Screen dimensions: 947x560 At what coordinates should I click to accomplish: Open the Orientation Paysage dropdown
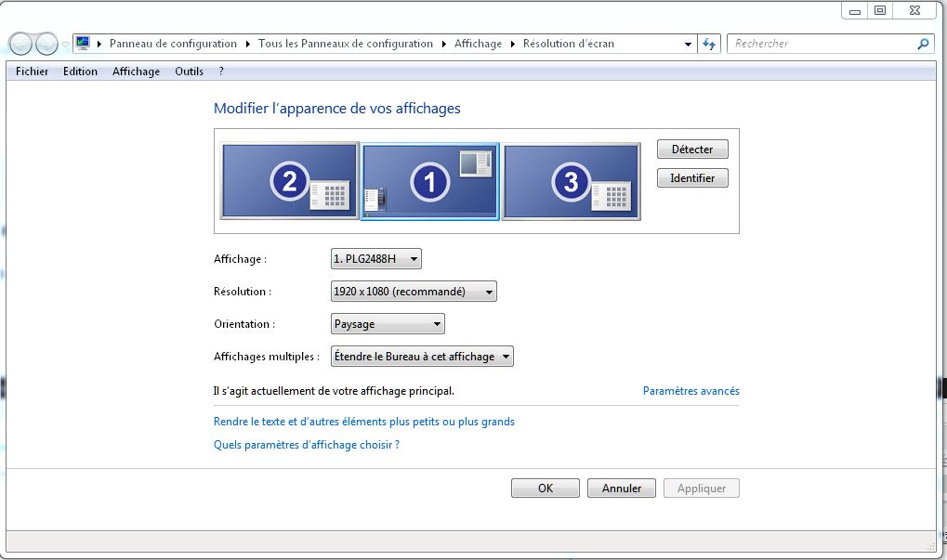coord(388,324)
